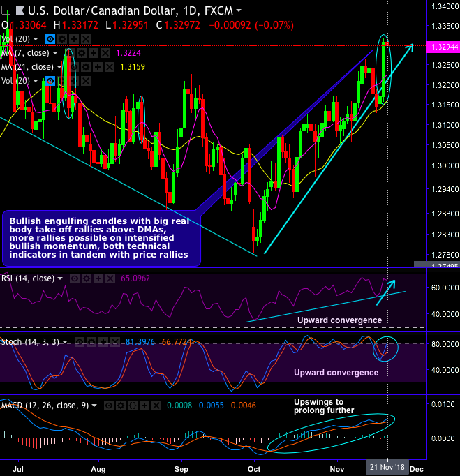
Task: Expand the Stoch (14, 3, 3) dropdown arrow
Action: coord(65,342)
